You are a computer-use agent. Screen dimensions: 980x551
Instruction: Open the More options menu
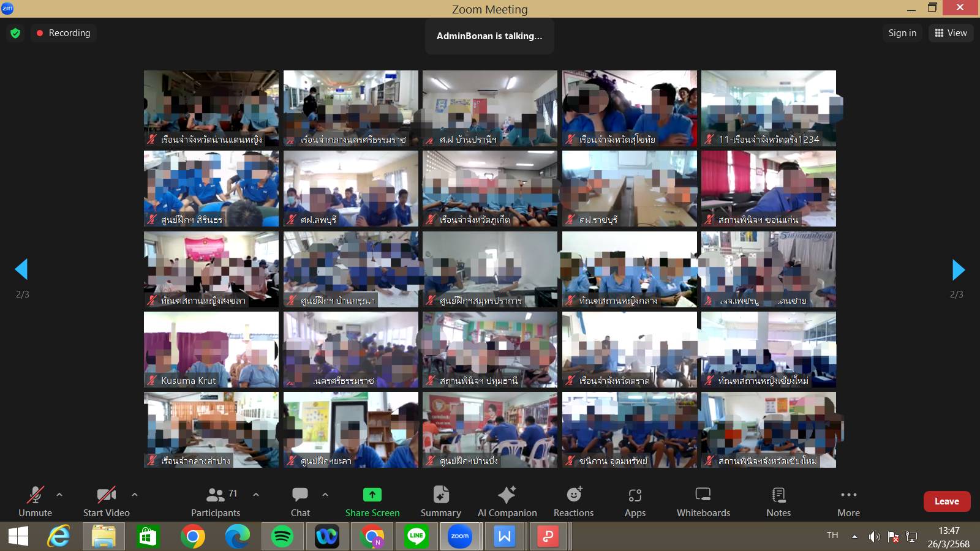coord(848,501)
